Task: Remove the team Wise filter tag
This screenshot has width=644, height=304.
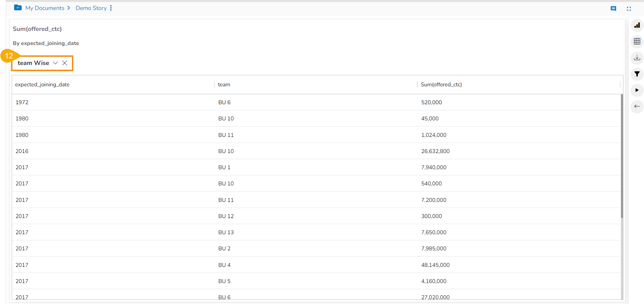Action: point(65,63)
